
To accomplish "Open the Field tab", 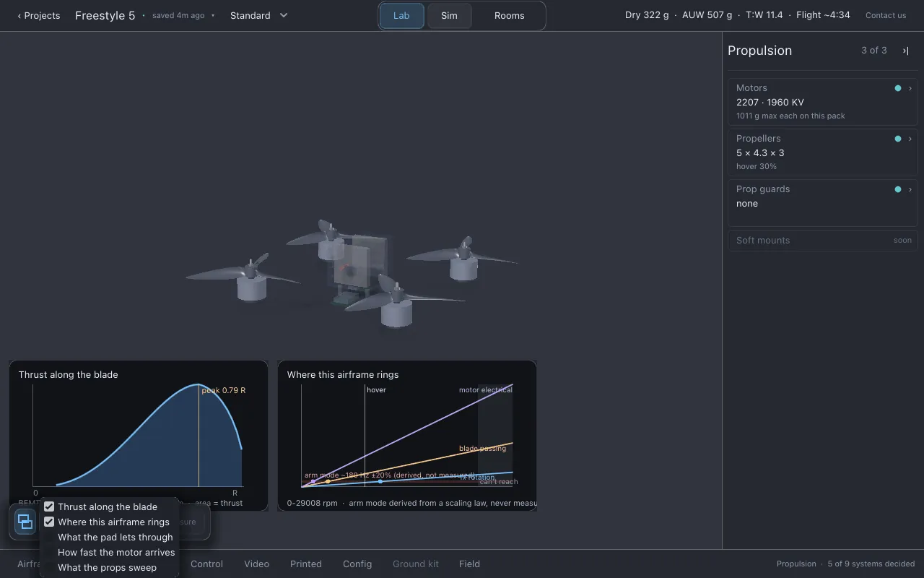I will pos(469,564).
